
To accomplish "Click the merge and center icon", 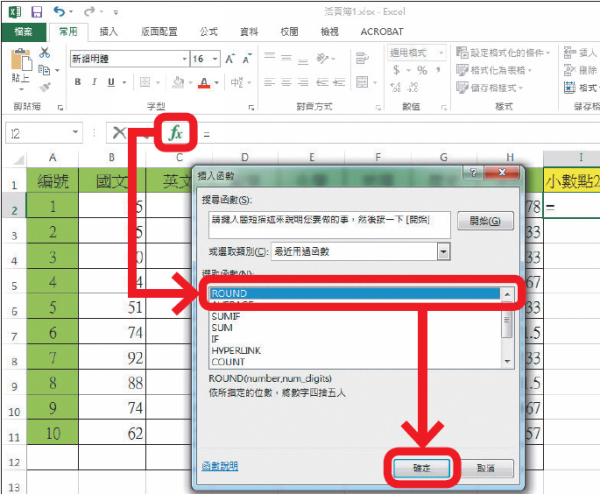I will [x=362, y=82].
